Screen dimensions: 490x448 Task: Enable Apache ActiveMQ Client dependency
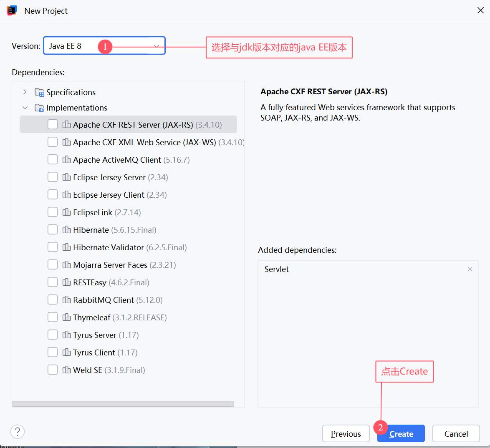[53, 159]
